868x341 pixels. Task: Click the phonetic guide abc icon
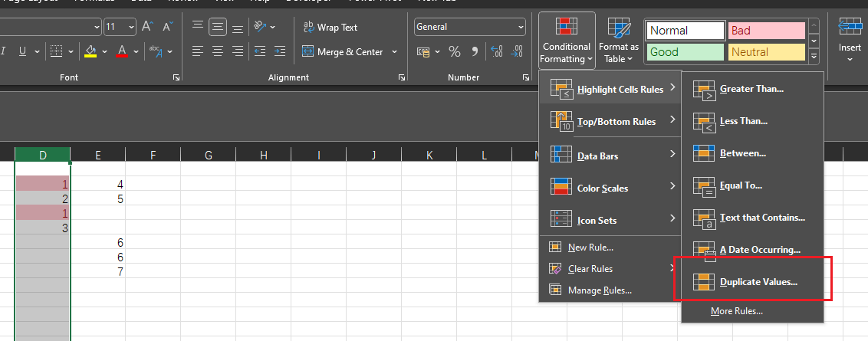point(156,51)
